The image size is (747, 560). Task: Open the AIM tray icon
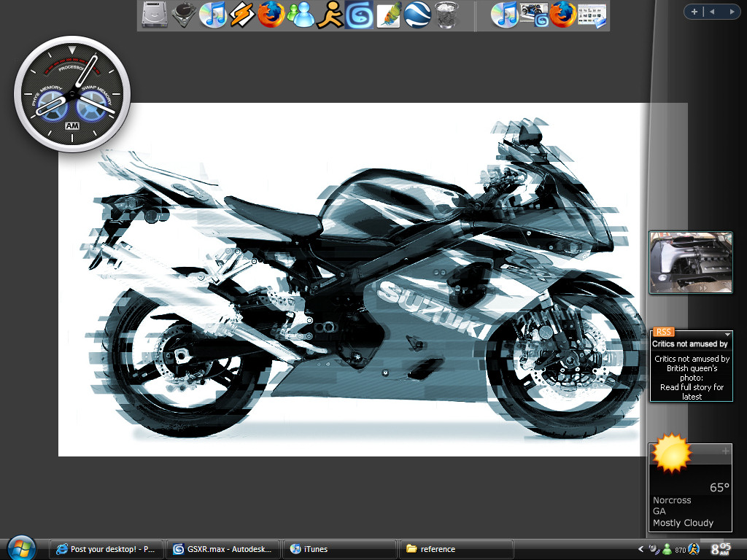[694, 550]
